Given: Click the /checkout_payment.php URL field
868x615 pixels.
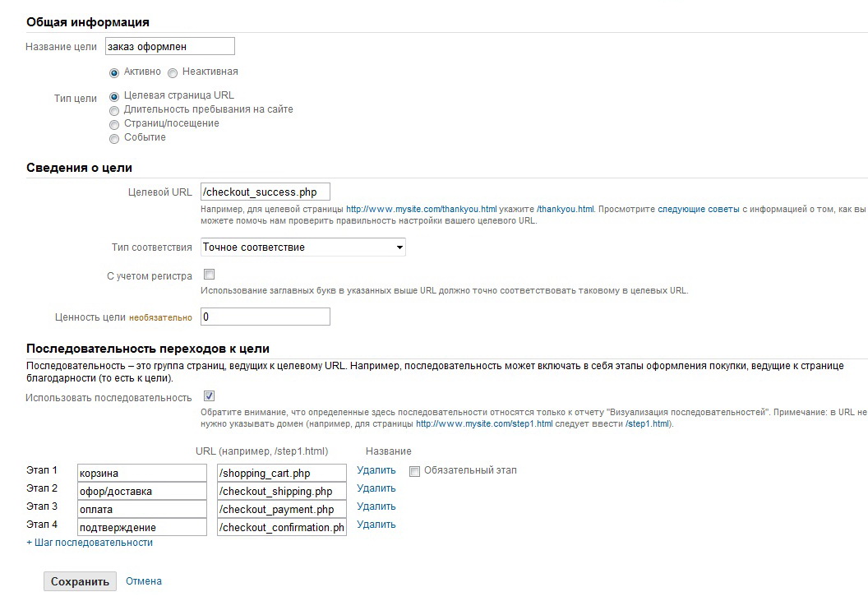Looking at the screenshot, I should pos(281,510).
